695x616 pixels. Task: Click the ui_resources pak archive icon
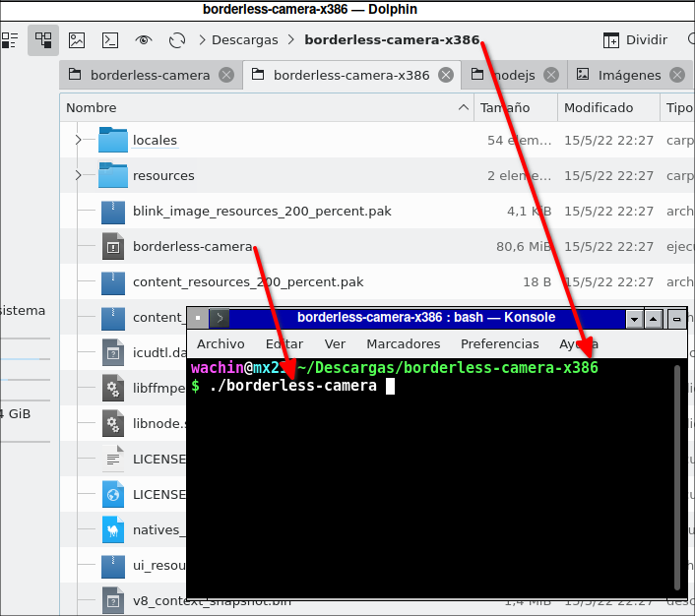(x=113, y=567)
